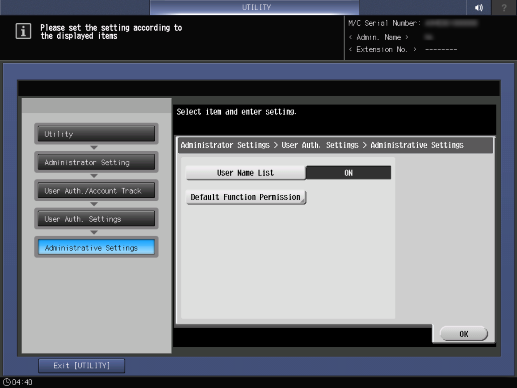Image resolution: width=517 pixels, height=388 pixels.
Task: Click Exit [UTILITY] button
Action: click(x=81, y=366)
